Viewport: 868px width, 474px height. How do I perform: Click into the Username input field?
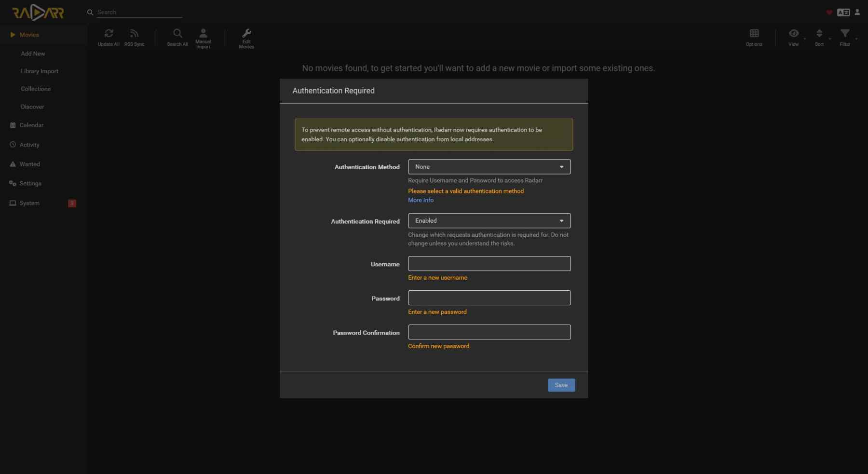[x=489, y=264]
